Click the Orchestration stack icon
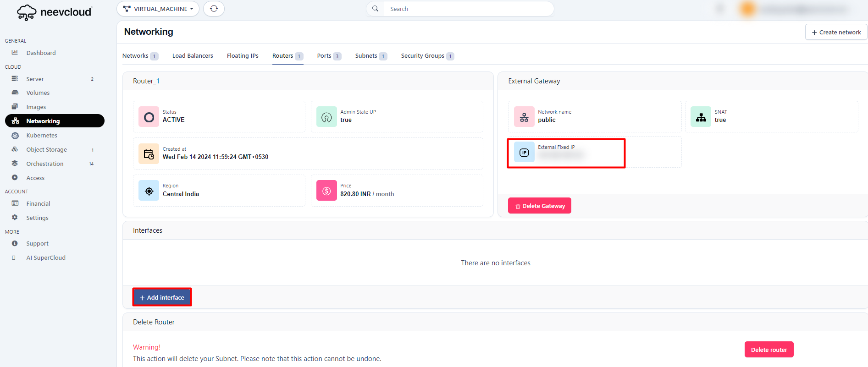Image resolution: width=868 pixels, height=367 pixels. coord(15,164)
